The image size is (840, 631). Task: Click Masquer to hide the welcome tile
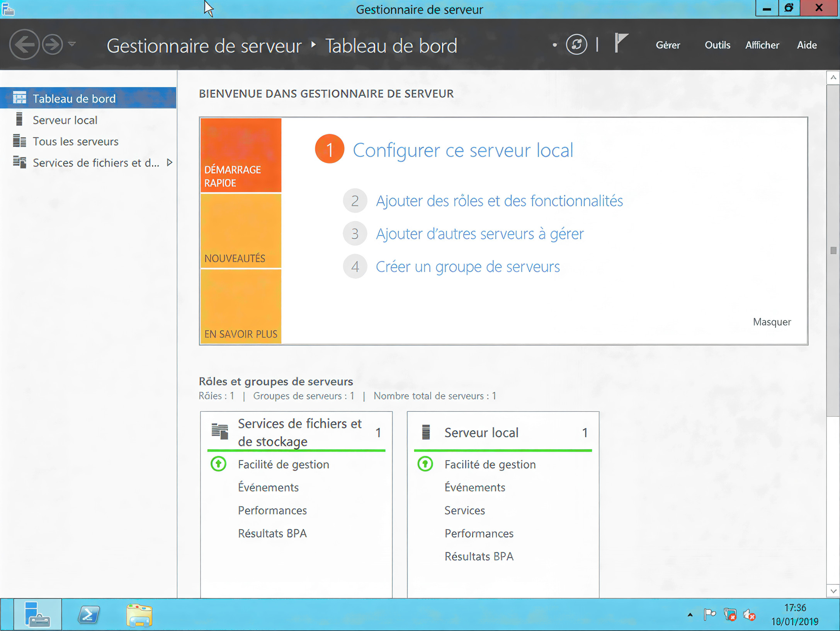click(771, 322)
